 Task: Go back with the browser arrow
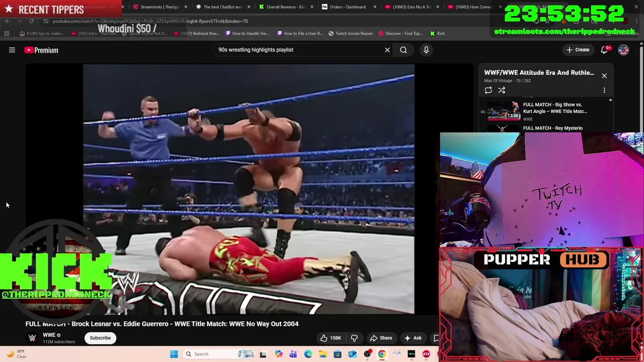point(7,21)
